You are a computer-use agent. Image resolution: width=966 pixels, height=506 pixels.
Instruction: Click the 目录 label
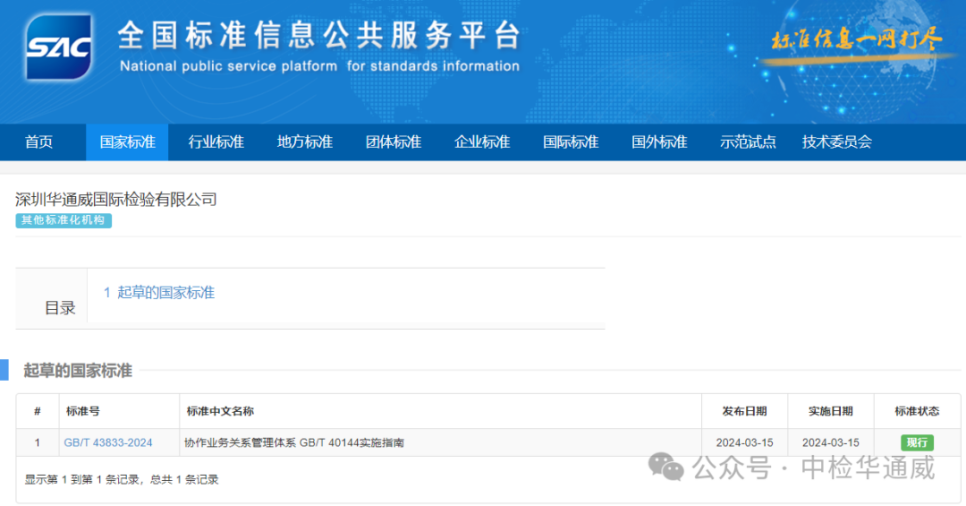(x=60, y=308)
